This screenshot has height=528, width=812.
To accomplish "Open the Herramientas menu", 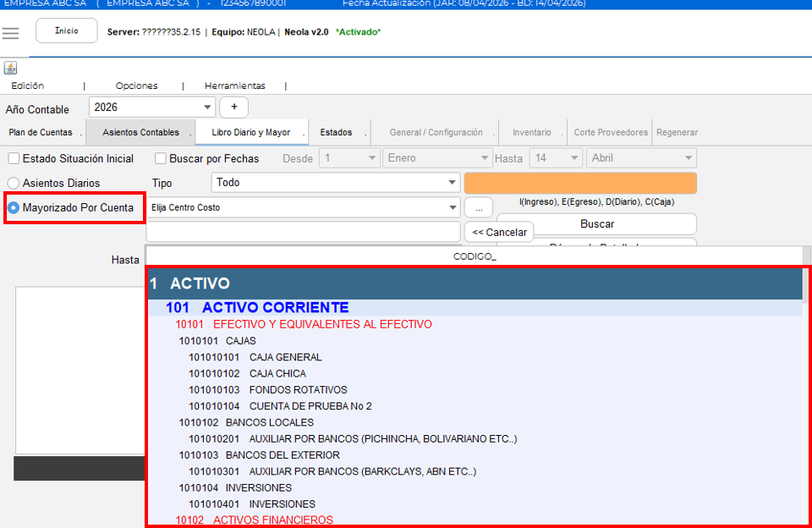I will pos(234,85).
